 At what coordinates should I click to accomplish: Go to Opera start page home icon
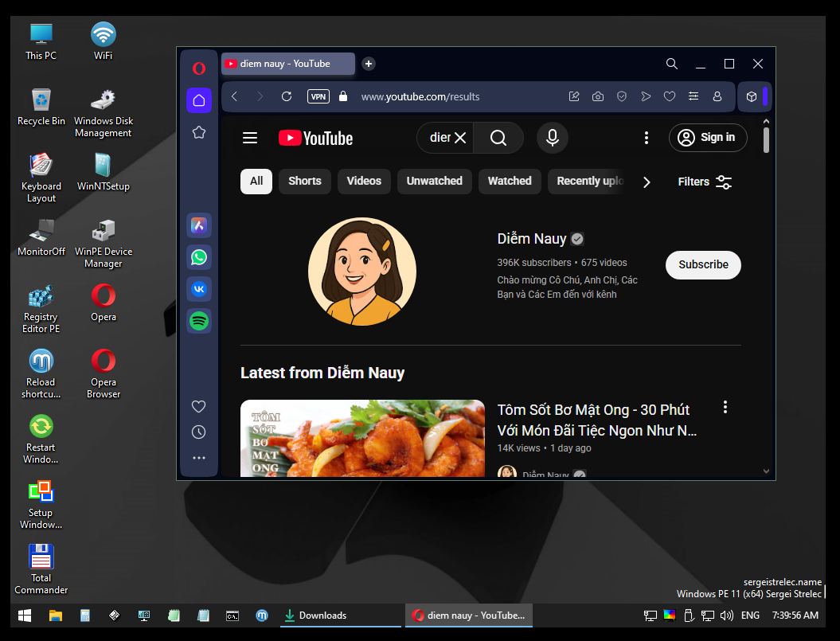(x=199, y=100)
